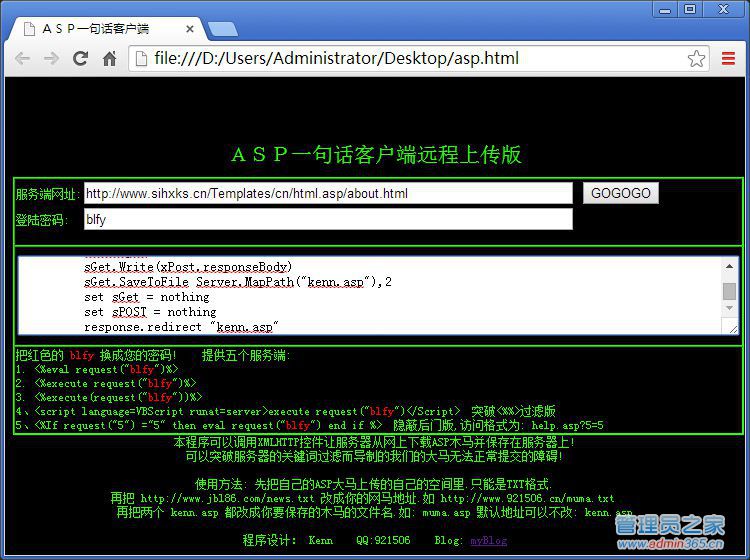Open a new tab
The height and width of the screenshot is (560, 750).
pos(223,29)
